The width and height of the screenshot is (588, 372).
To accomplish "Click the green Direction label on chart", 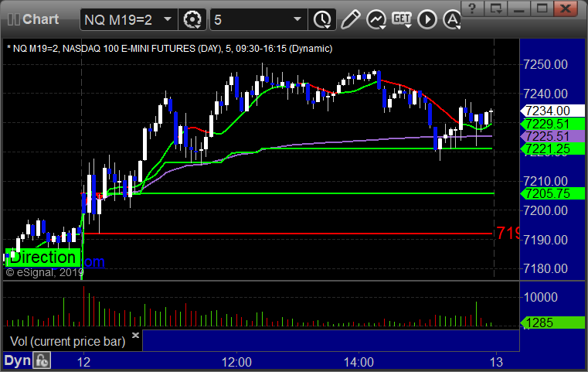I will [x=42, y=258].
